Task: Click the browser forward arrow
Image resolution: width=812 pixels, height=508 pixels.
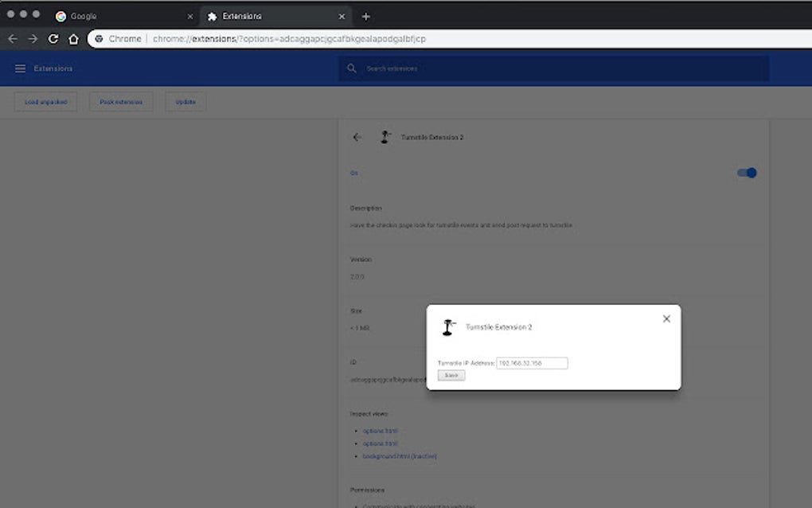Action: coord(33,37)
